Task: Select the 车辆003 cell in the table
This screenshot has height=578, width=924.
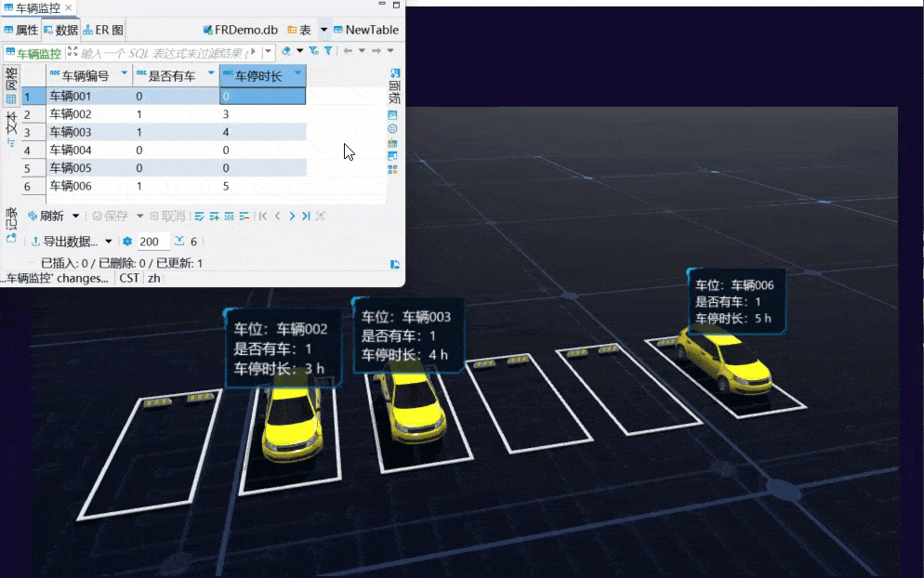Action: pos(71,132)
